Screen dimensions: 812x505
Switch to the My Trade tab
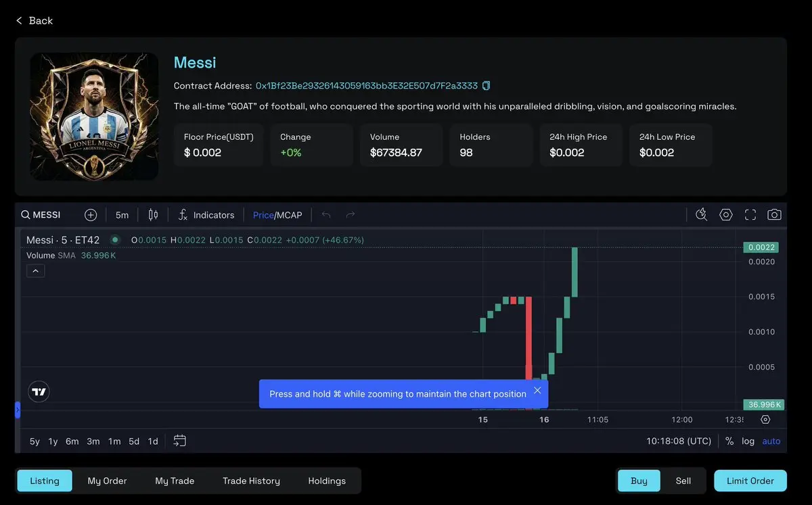[175, 481]
